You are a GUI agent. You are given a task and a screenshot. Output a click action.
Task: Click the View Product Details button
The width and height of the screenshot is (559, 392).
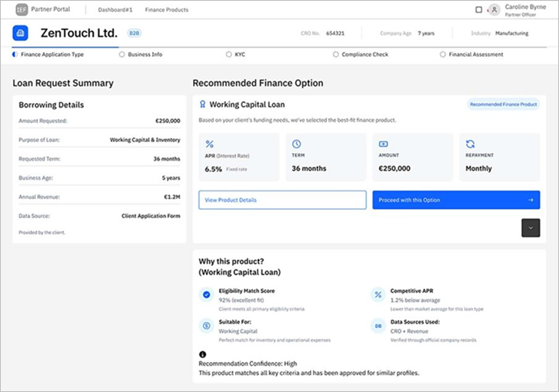(x=282, y=200)
